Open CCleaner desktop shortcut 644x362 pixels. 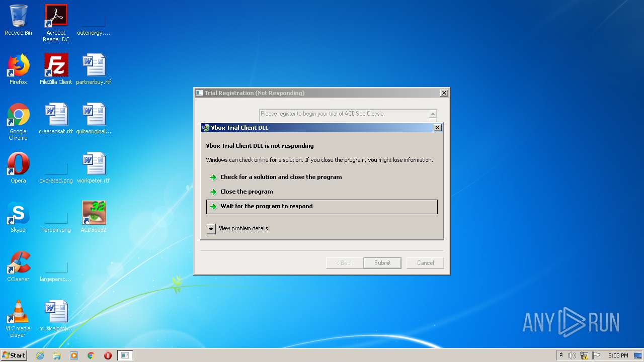click(18, 266)
